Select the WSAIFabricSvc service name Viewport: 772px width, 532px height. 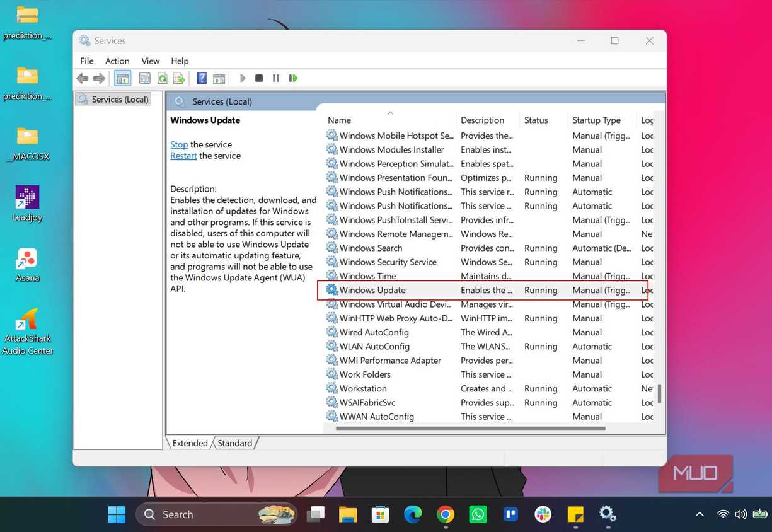367,402
